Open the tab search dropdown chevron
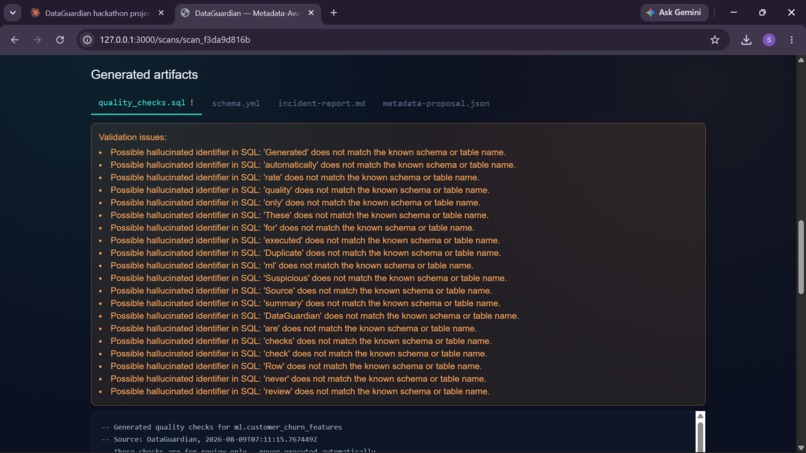 pos(12,13)
